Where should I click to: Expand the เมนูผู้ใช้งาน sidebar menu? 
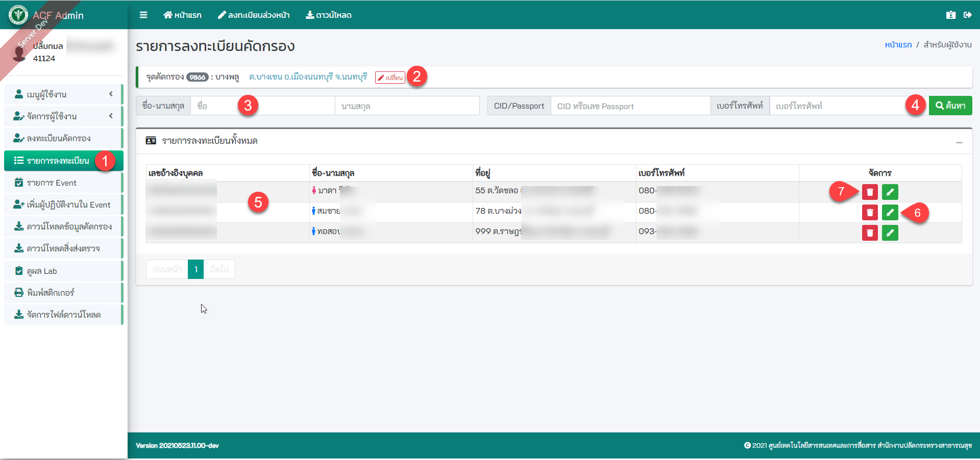[63, 94]
